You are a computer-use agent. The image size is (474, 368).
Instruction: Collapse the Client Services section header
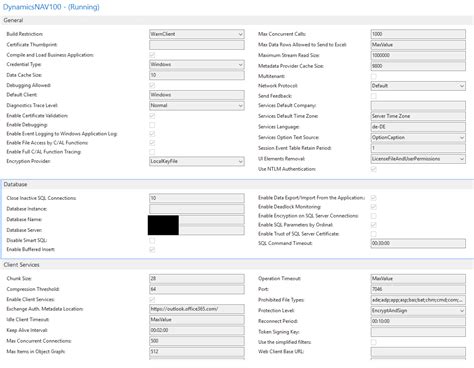[237, 265]
